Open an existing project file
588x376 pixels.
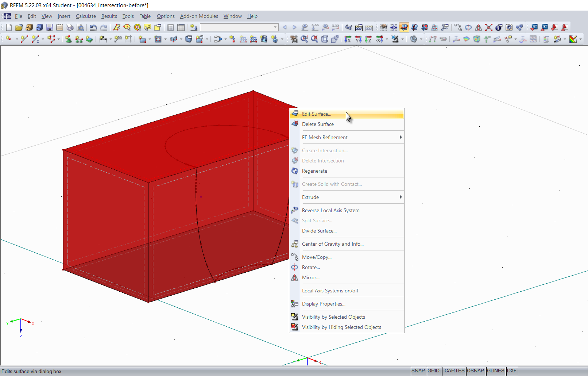[x=19, y=27]
